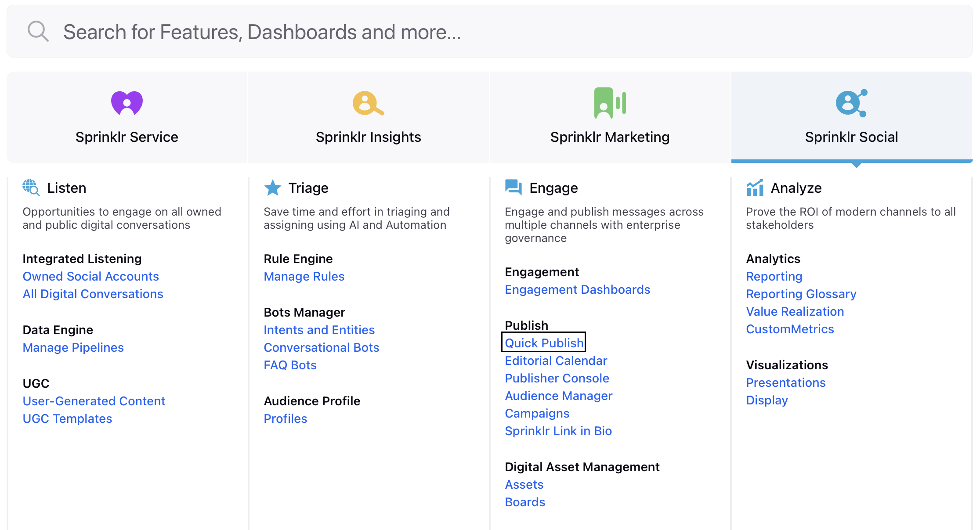The height and width of the screenshot is (530, 980).
Task: Switch to the Sprinklr Marketing tab
Action: pos(610,117)
